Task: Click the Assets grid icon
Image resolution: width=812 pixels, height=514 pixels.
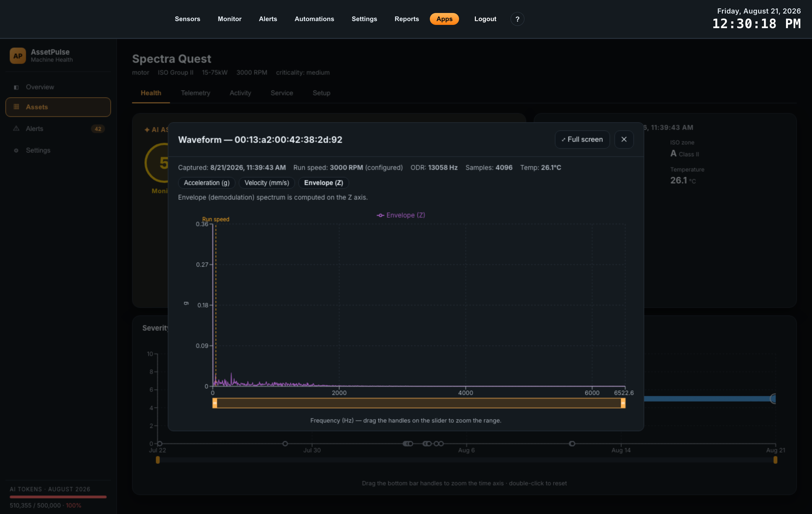Action: [16, 107]
